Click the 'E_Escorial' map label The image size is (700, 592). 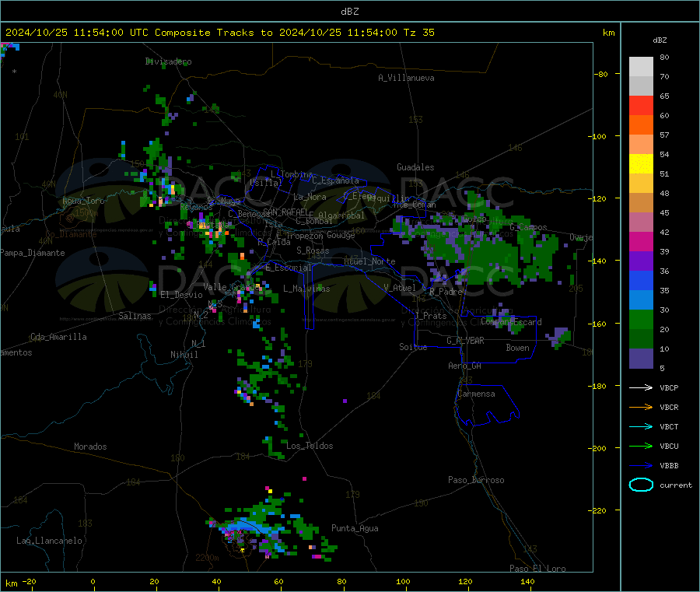(x=289, y=268)
